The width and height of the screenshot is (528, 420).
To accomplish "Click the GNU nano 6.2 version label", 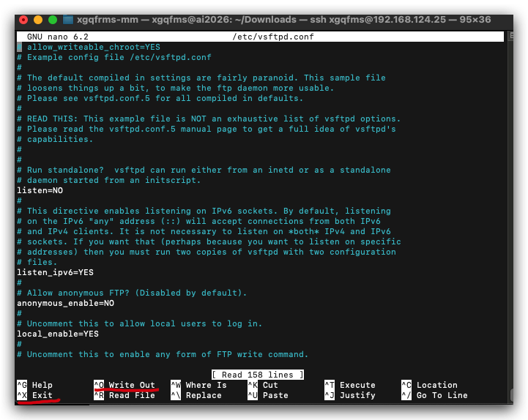I will [58, 37].
